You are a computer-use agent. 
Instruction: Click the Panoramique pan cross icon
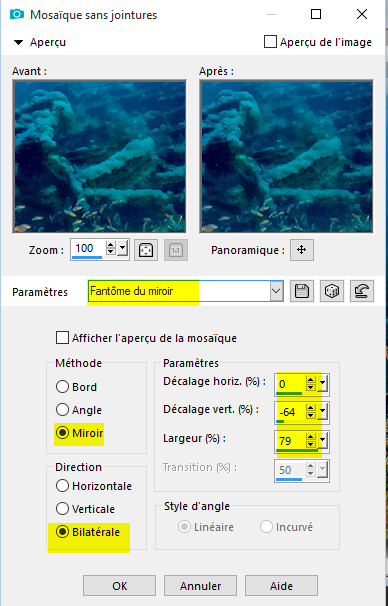coord(302,250)
